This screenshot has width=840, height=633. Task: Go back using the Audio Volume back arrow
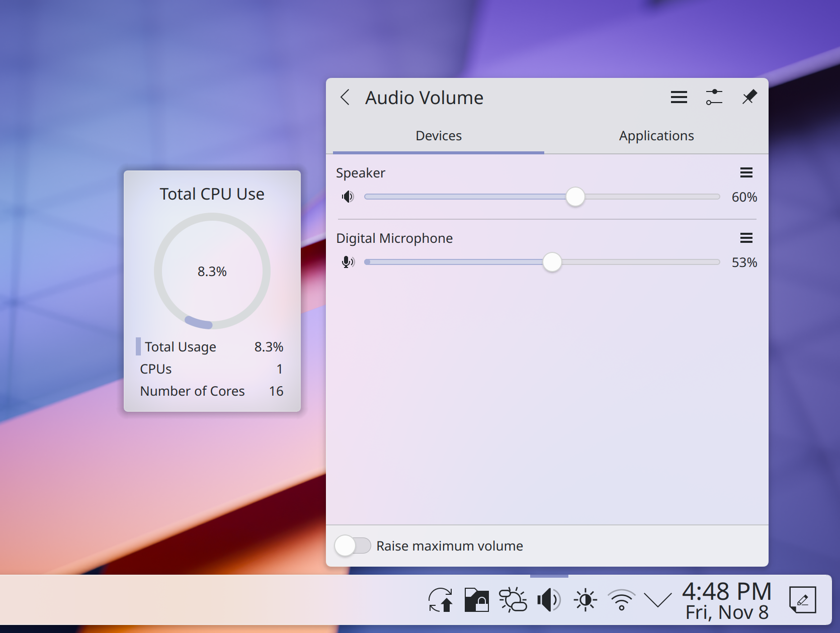(x=345, y=97)
